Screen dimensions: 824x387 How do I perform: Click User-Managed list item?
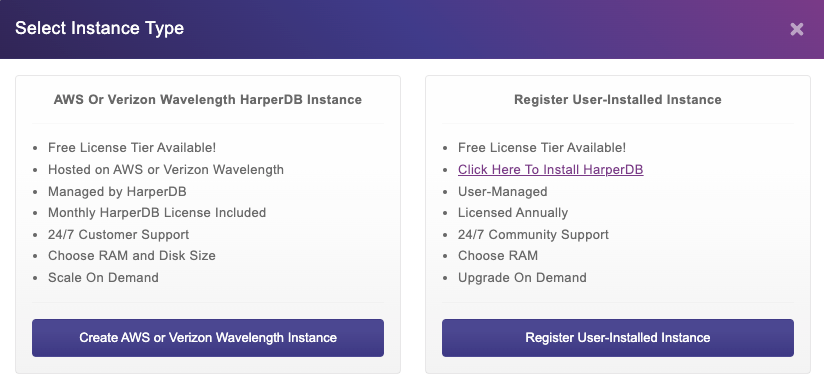(502, 191)
